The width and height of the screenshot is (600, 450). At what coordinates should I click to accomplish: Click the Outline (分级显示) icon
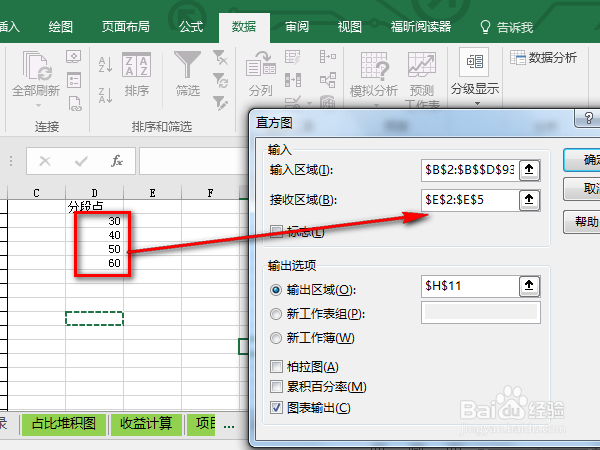(x=474, y=62)
